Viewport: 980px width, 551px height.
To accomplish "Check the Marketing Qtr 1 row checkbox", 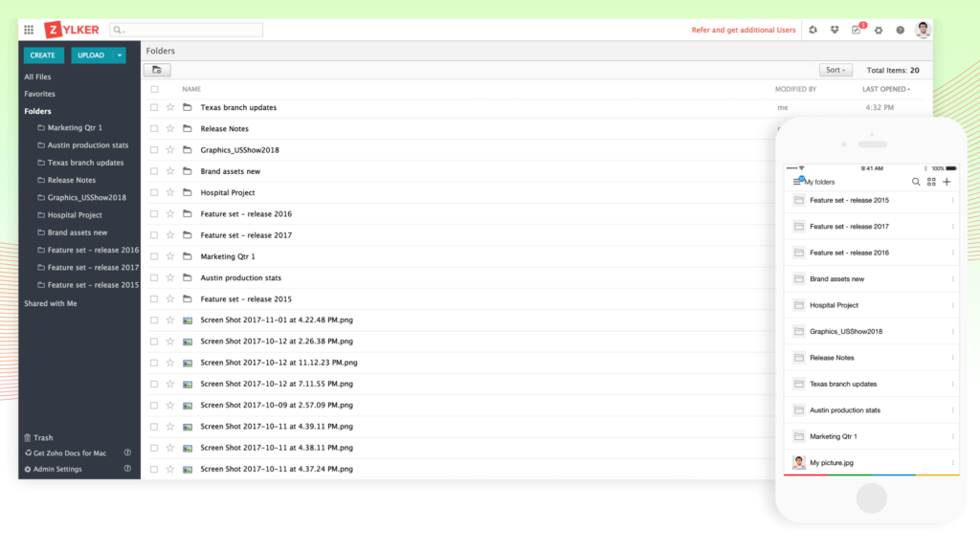I will click(x=154, y=256).
